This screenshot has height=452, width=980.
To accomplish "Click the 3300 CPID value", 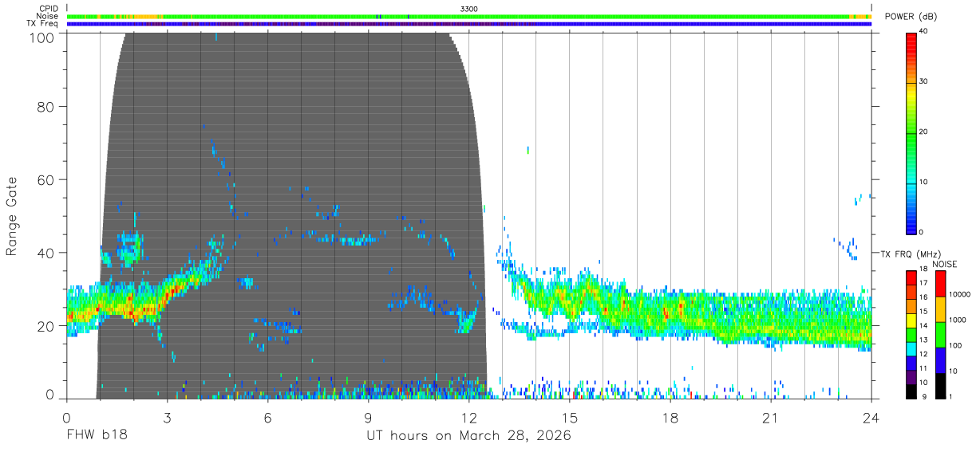I will [469, 9].
